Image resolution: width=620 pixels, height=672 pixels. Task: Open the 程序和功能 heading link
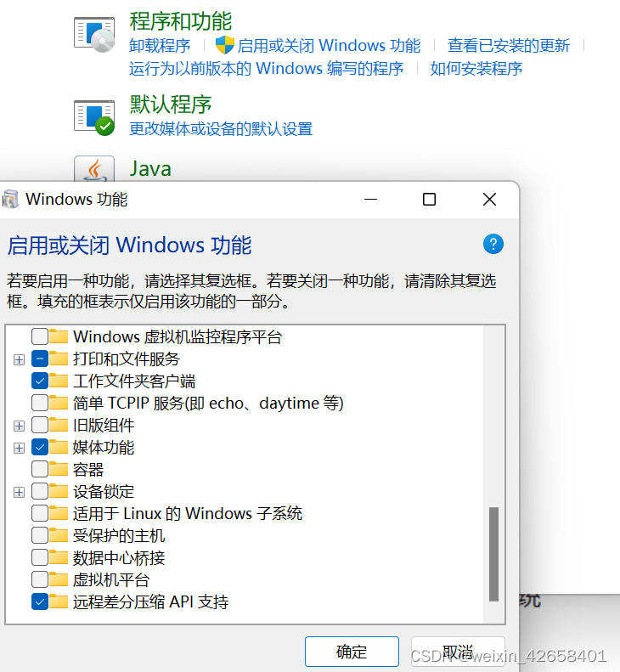(181, 21)
